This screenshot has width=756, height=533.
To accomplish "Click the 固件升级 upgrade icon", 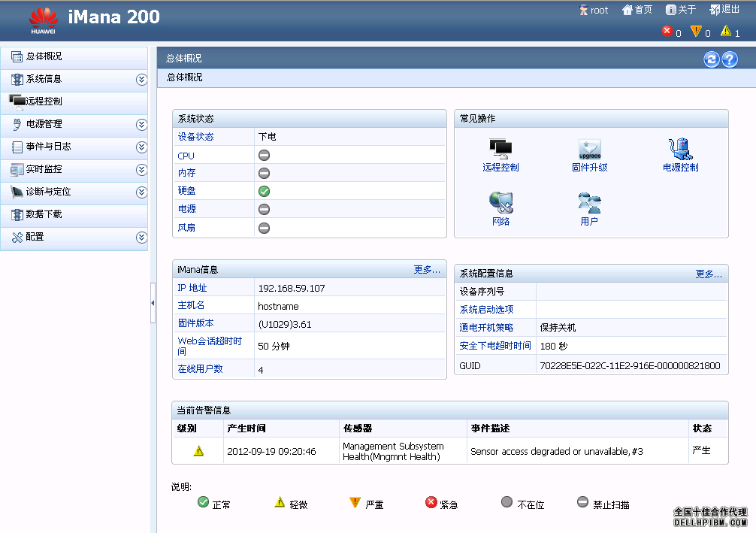I will click(x=590, y=149).
